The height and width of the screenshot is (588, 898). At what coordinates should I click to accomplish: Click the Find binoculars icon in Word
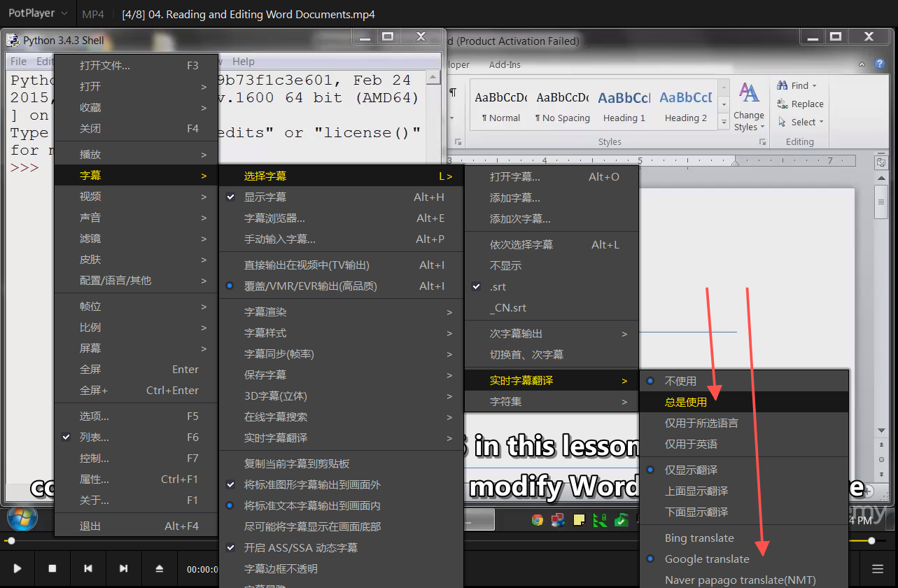783,85
